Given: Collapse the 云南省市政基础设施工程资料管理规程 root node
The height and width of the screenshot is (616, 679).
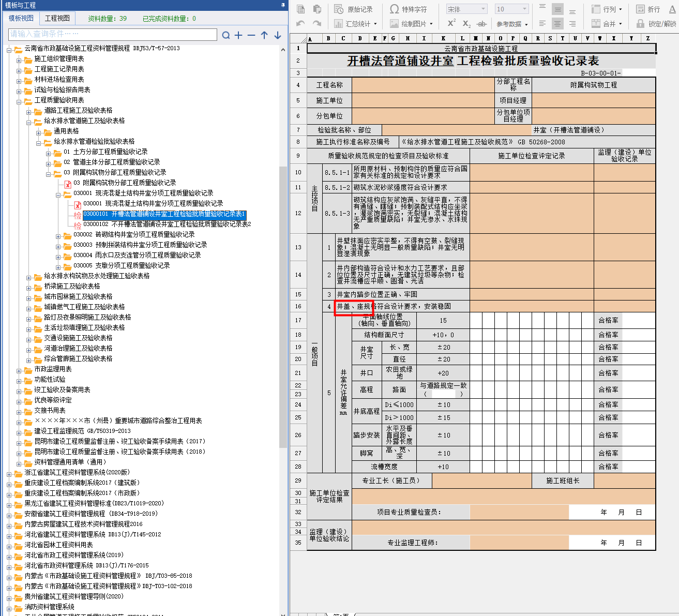Looking at the screenshot, I should pos(9,50).
